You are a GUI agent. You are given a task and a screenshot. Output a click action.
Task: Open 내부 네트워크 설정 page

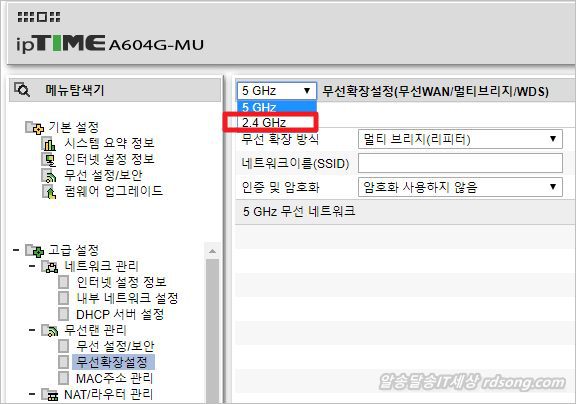127,298
